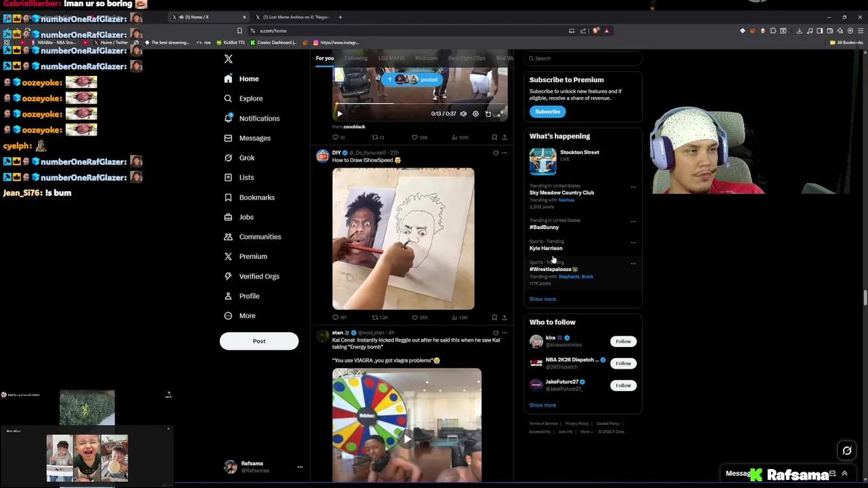This screenshot has width=868, height=488.
Task: Like the DIY drawing post
Action: (x=419, y=318)
